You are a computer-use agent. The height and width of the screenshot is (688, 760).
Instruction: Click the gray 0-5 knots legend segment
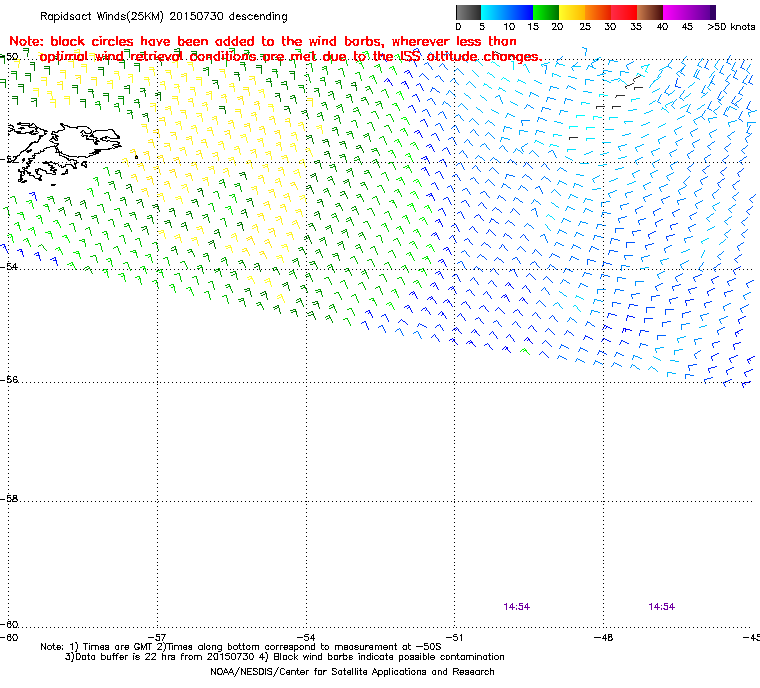[469, 12]
